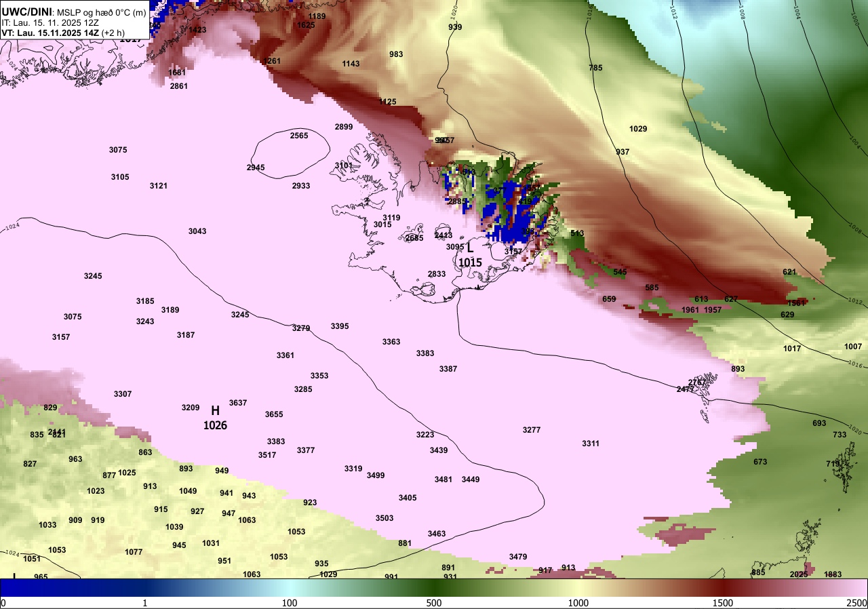Click the valid time line 'VT: Lau. 15.11.2025 14Z (+2 h)'
The width and height of the screenshot is (868, 609).
click(63, 32)
